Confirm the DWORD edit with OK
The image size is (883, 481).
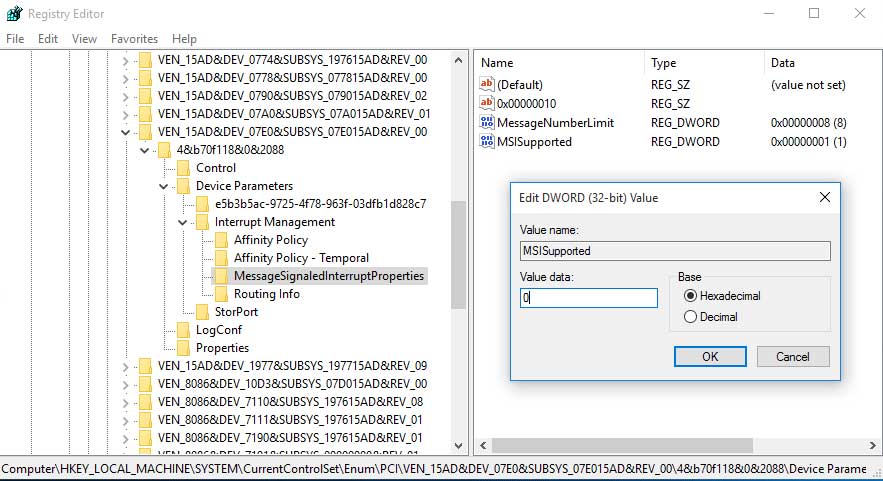pyautogui.click(x=710, y=357)
